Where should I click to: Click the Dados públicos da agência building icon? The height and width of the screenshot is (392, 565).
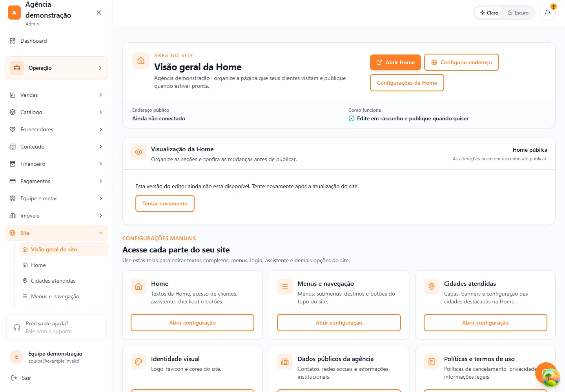285,362
